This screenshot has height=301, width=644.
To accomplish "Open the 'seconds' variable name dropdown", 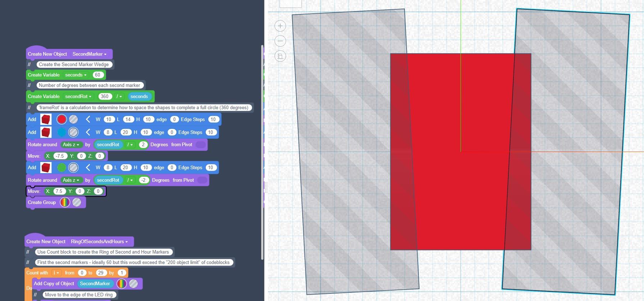I will [x=76, y=75].
